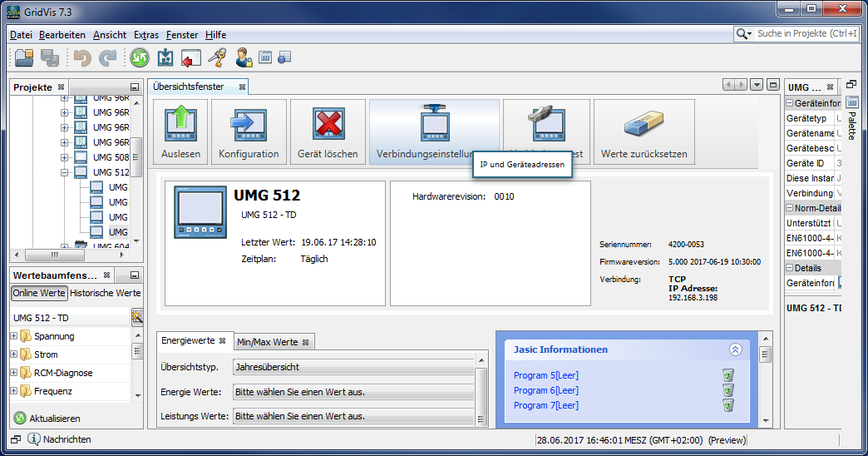Undo the last action in toolbar
Screen dimensions: 868x456
click(82, 57)
